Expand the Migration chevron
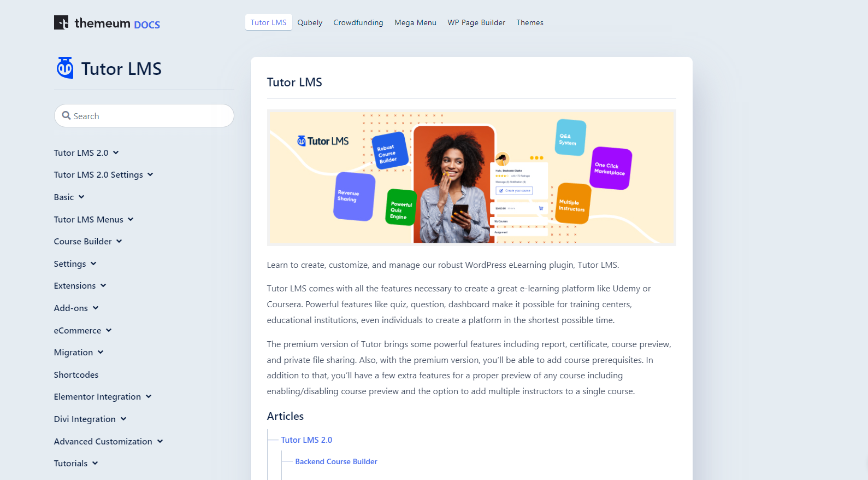Screen dimensions: 868x480 coord(101,352)
